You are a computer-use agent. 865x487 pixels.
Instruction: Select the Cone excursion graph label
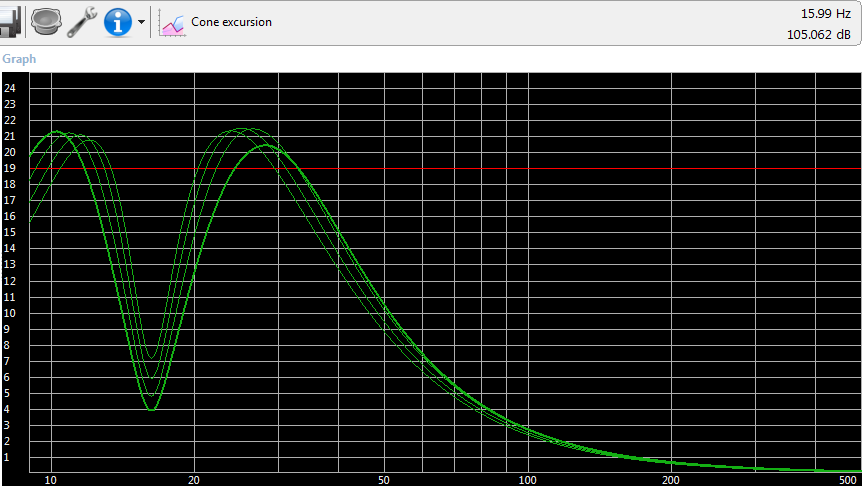pos(231,22)
